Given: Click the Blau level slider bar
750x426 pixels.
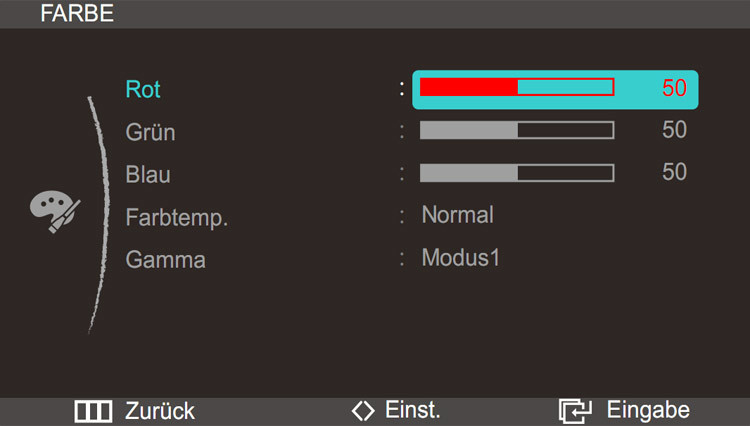Looking at the screenshot, I should coord(517,173).
